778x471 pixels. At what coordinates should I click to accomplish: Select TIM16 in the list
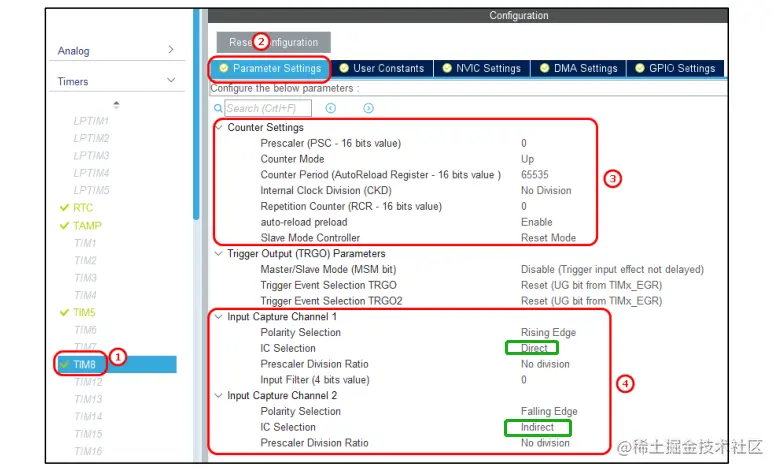click(x=88, y=451)
